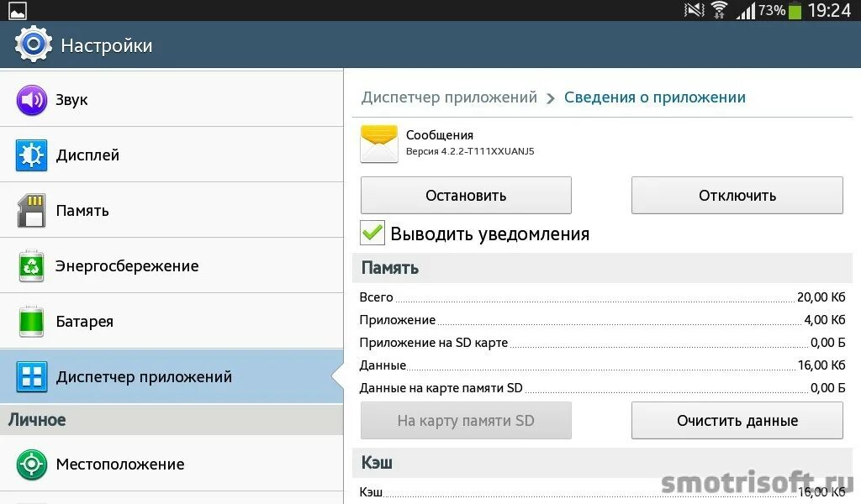Tap the picture notification icon in status bar
Screen dimensions: 861x504
[17, 10]
